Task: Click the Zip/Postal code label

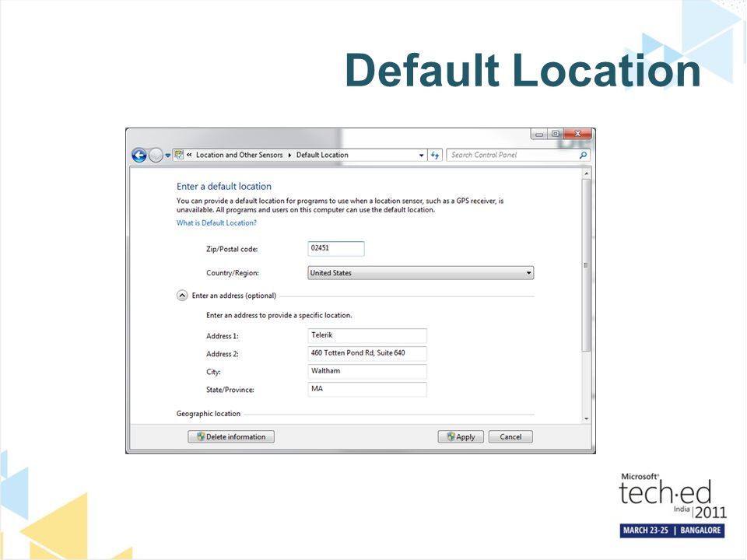Action: pos(232,249)
